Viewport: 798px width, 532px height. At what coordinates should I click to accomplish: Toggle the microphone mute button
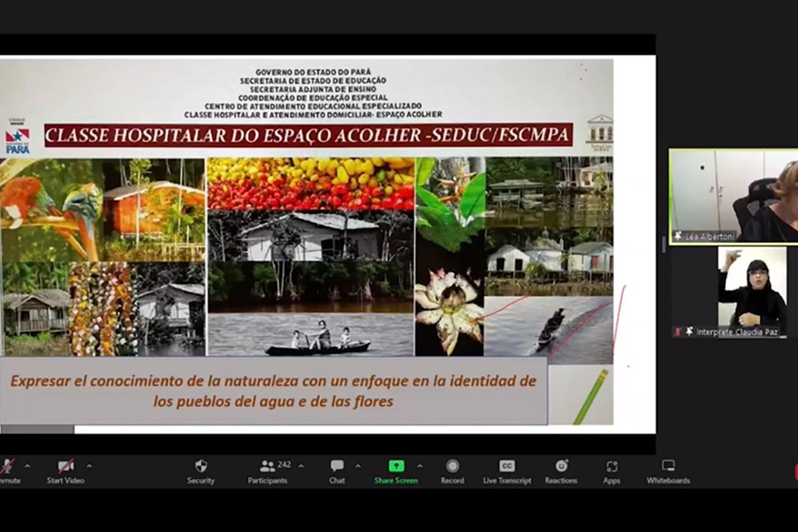coord(7,471)
